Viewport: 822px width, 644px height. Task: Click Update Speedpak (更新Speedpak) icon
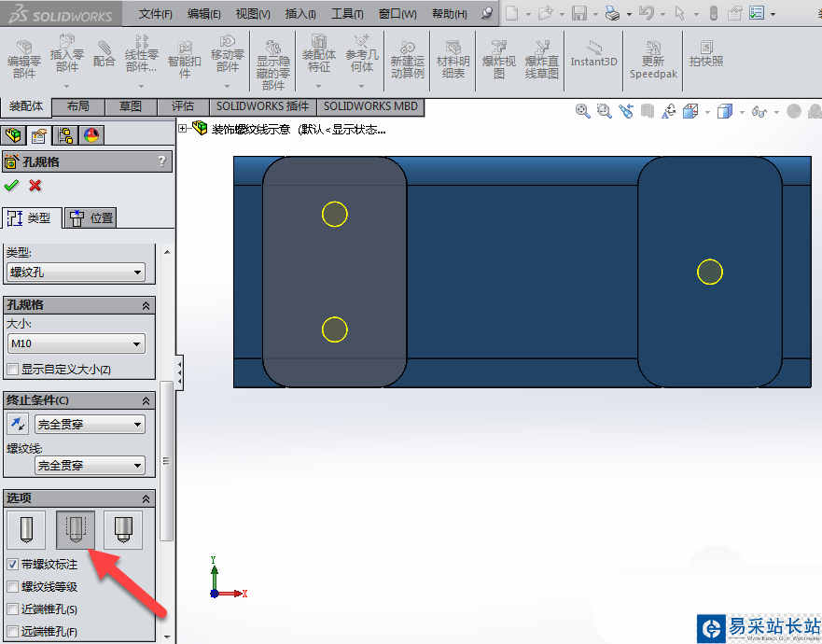point(653,59)
